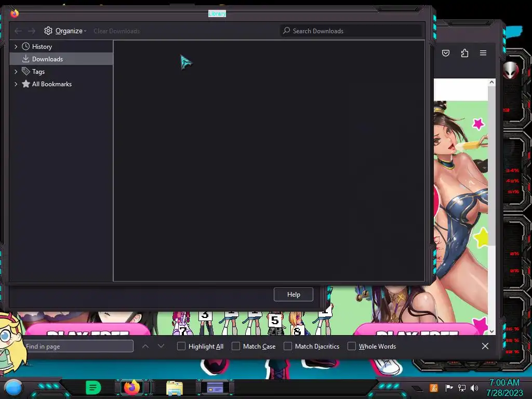
Task: Click the Library back arrow
Action: tap(18, 31)
